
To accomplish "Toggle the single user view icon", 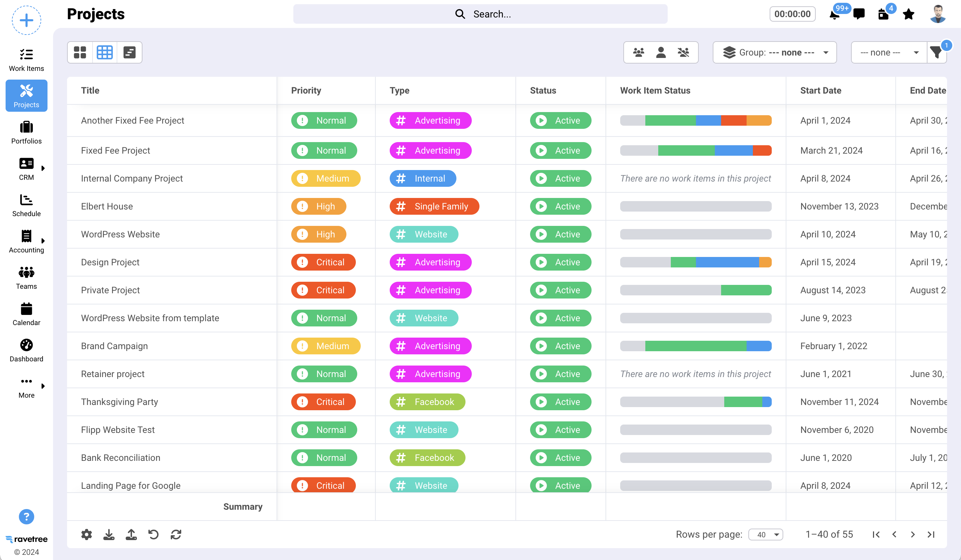I will pyautogui.click(x=661, y=52).
